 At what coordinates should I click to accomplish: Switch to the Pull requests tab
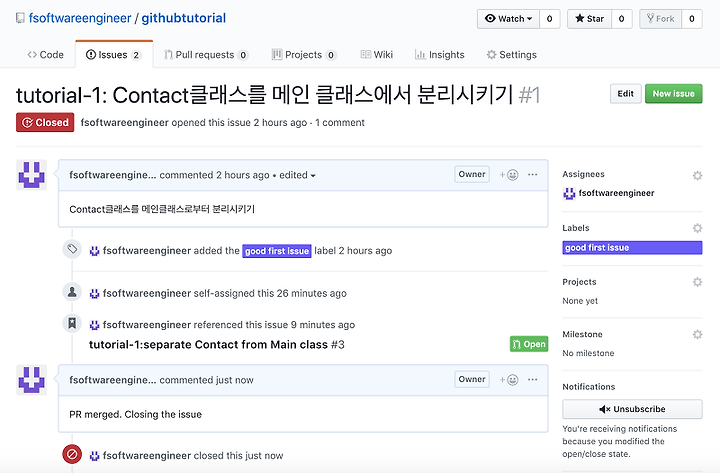206,55
